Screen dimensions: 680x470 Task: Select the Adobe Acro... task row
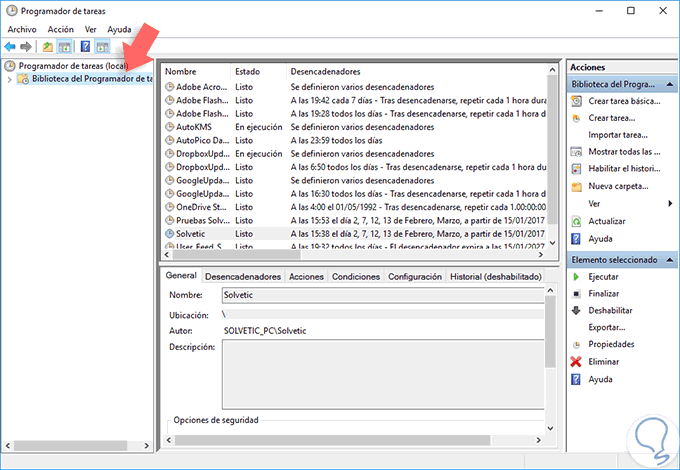(x=355, y=87)
